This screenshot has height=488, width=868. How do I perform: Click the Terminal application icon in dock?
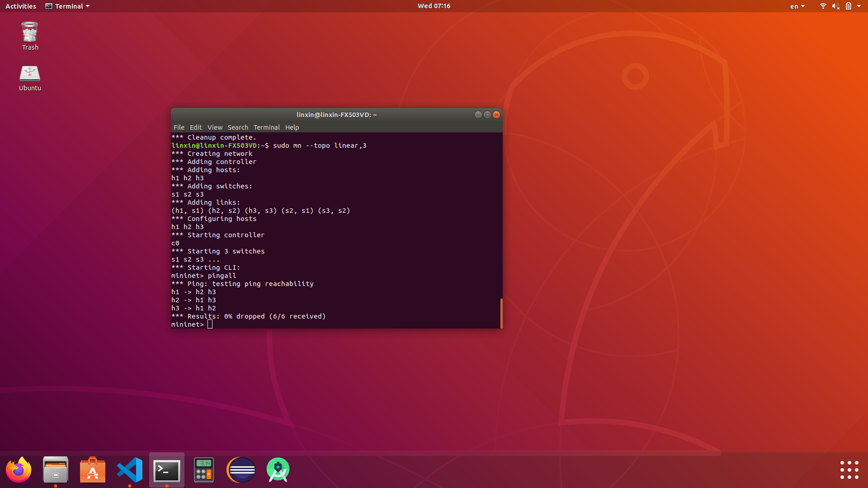tap(166, 470)
